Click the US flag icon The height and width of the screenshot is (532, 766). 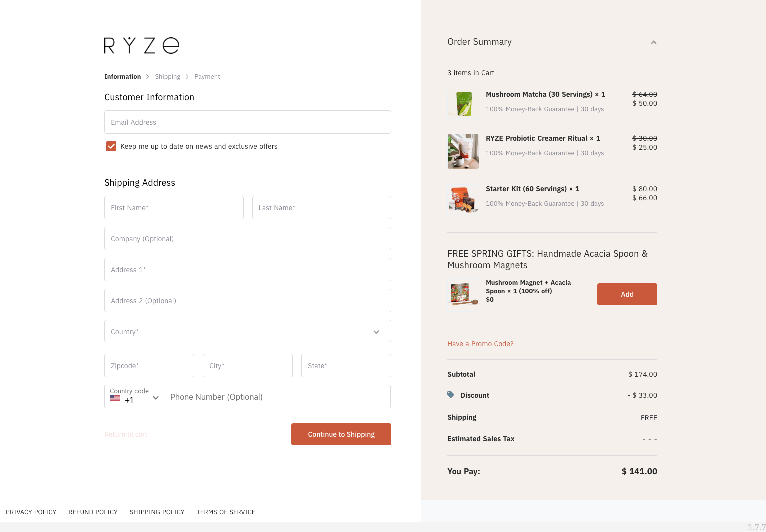click(x=115, y=398)
